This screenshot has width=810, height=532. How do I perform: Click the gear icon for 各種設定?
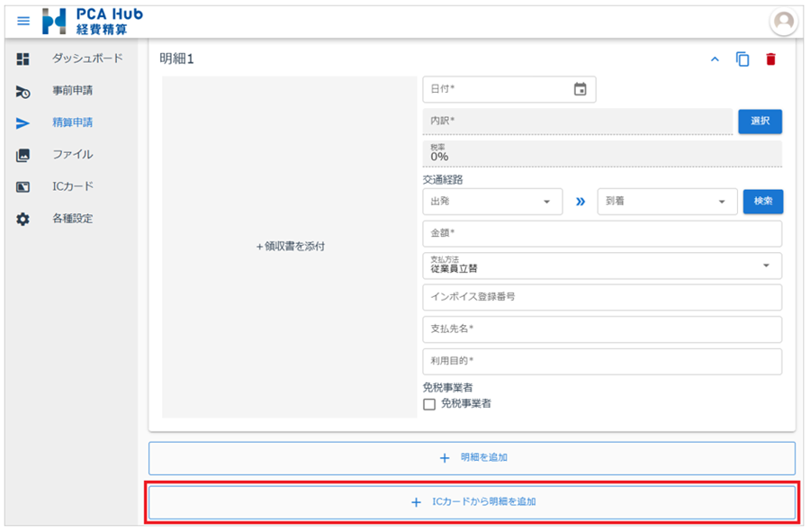coord(23,219)
